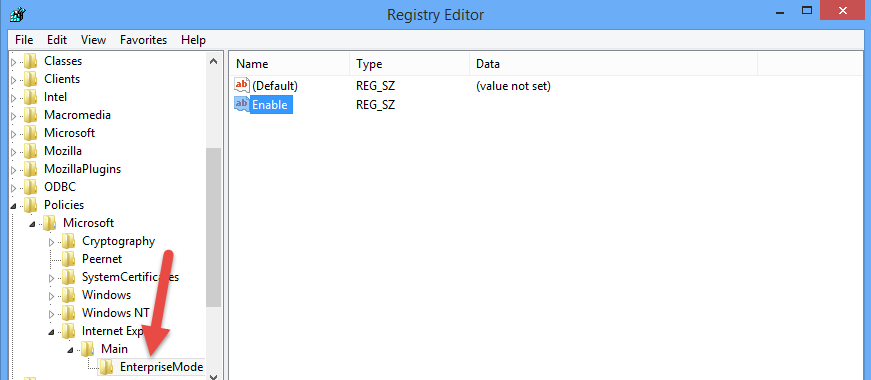Sort values by the Type column header

[409, 64]
